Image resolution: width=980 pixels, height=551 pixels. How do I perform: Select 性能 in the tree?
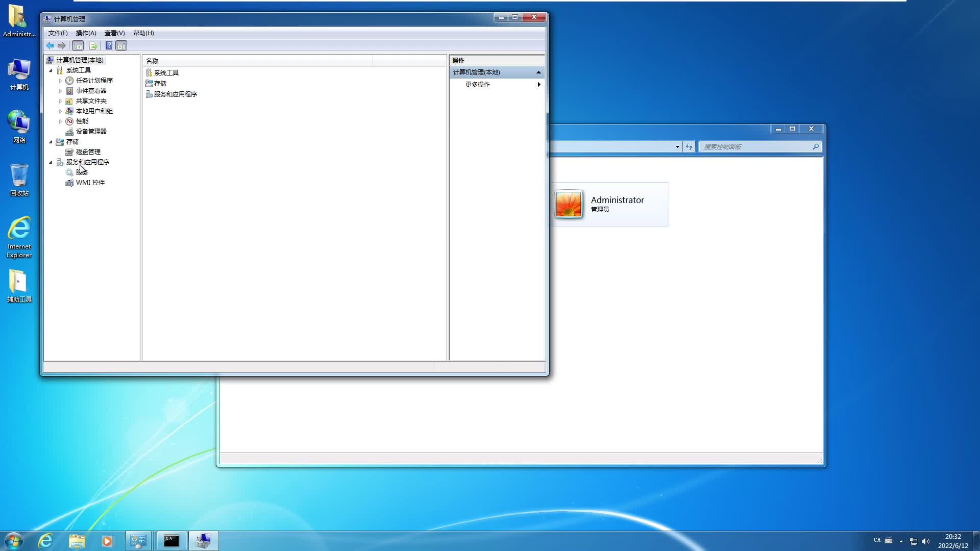pos(82,121)
